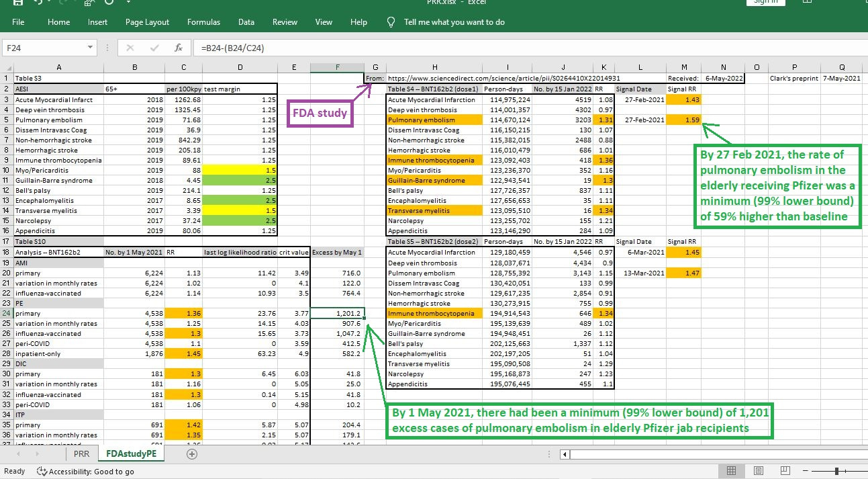Adjust the zoom slider handle
The image size is (868, 479).
coord(837,471)
